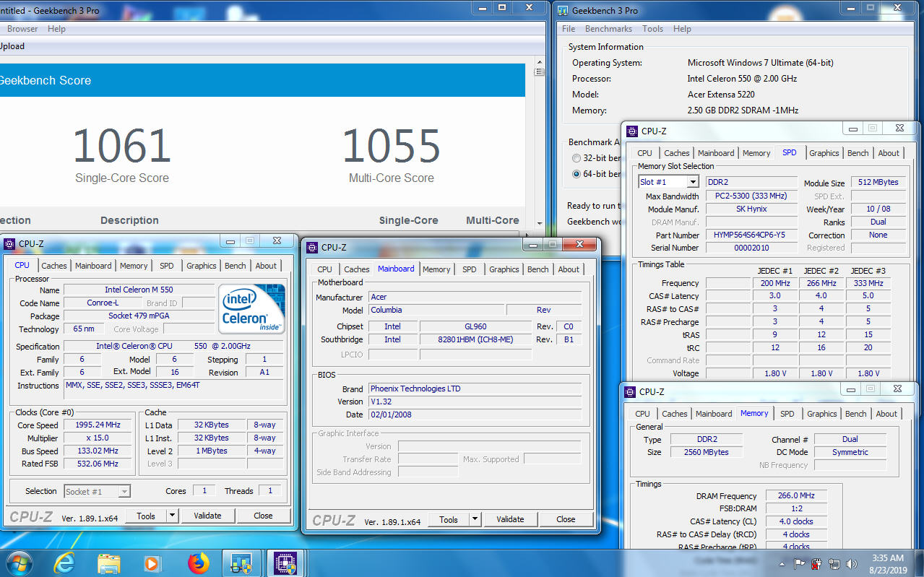This screenshot has height=577, width=924.
Task: Open Graphics tab in CPU-Z SPD window
Action: click(824, 153)
